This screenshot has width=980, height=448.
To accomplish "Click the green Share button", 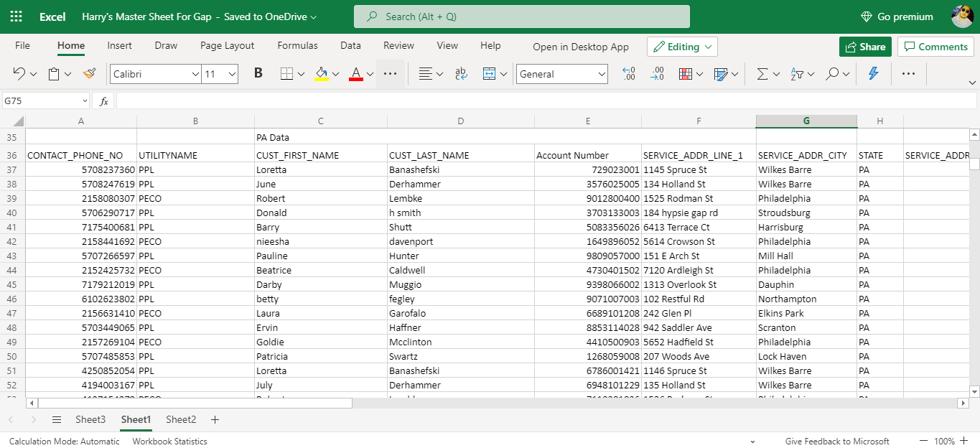I will 864,47.
